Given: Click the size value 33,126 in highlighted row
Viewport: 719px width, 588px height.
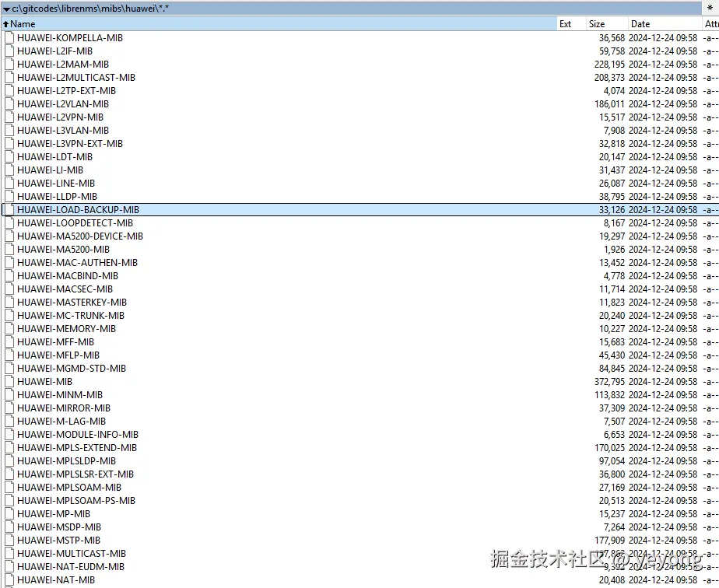Looking at the screenshot, I should (x=612, y=209).
